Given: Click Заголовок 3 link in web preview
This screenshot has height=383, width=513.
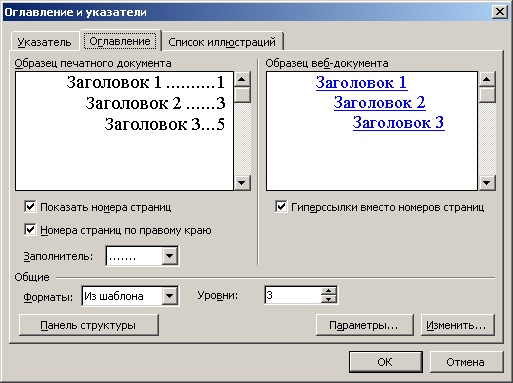Looking at the screenshot, I should 398,122.
